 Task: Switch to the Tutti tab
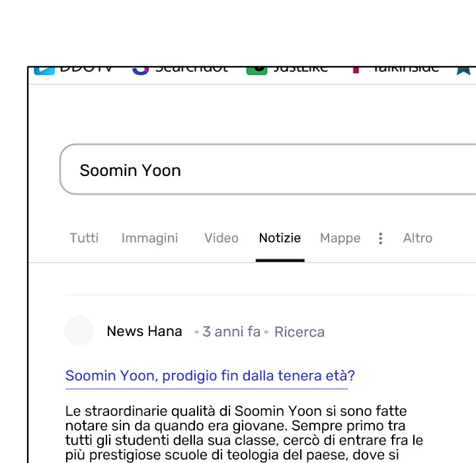pos(84,238)
